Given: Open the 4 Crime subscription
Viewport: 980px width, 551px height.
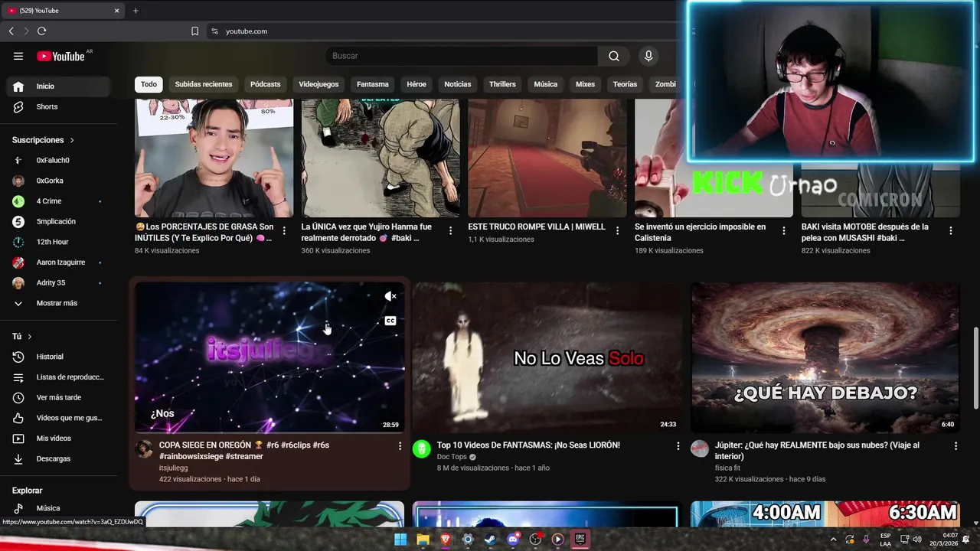Looking at the screenshot, I should 58,201.
